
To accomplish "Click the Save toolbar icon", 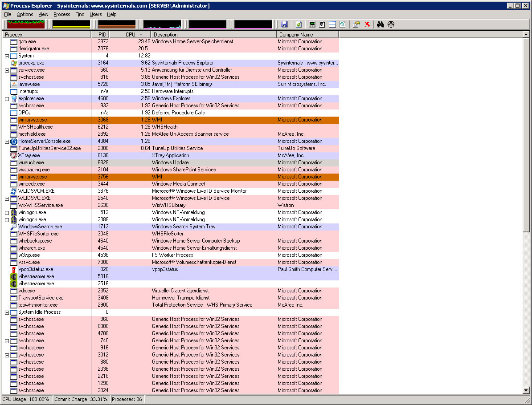I will 284,24.
